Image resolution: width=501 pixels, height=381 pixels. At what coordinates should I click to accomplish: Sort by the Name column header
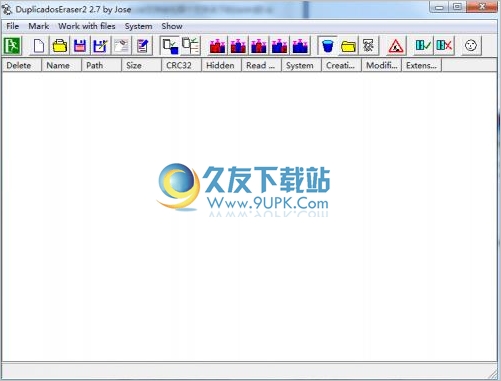click(62, 65)
